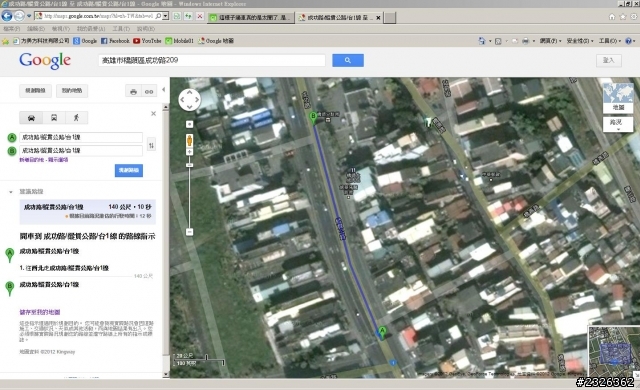Click the 我的地點 button
Screen dimensions: 640x390
[72, 91]
